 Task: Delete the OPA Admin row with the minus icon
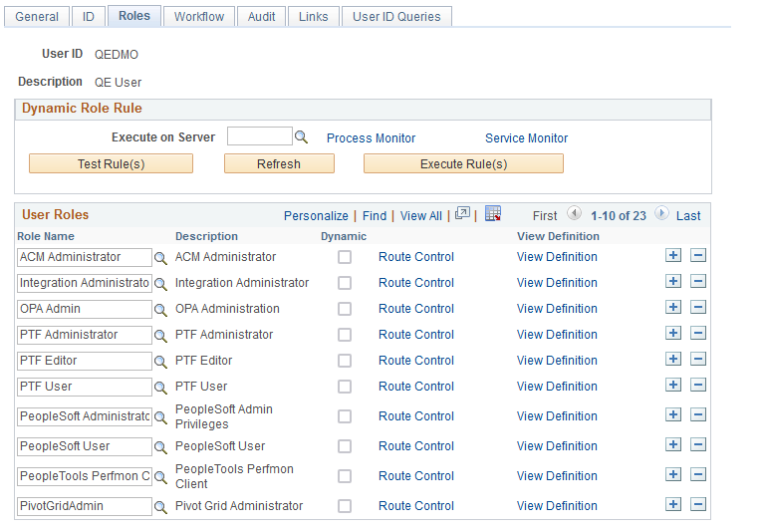point(698,308)
